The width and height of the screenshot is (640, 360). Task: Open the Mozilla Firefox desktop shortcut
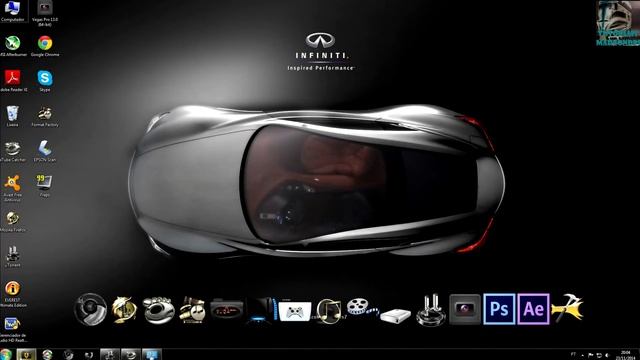pos(13,222)
